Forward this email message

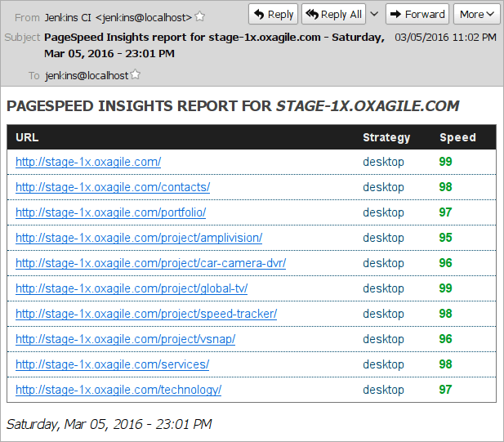click(x=417, y=14)
